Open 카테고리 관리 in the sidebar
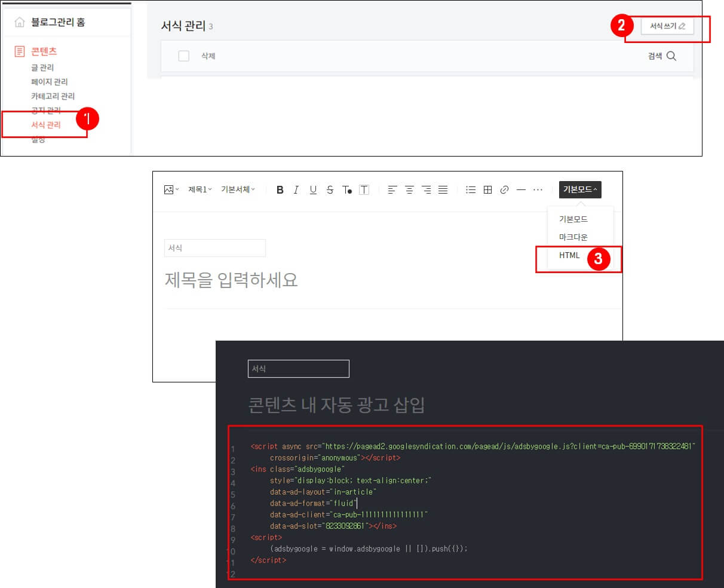This screenshot has height=588, width=724. click(53, 96)
